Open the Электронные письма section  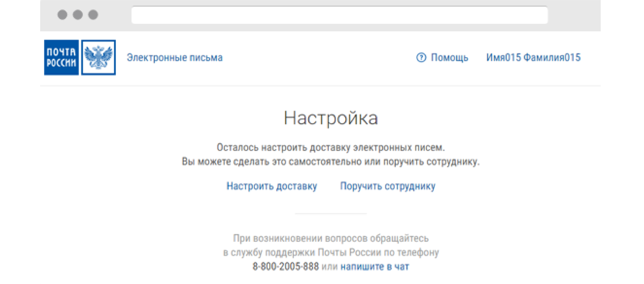175,58
